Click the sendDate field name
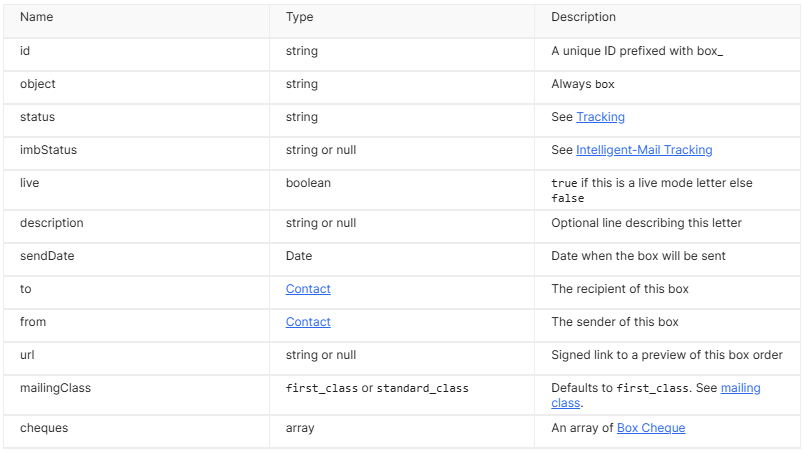This screenshot has width=807, height=453. tap(47, 256)
